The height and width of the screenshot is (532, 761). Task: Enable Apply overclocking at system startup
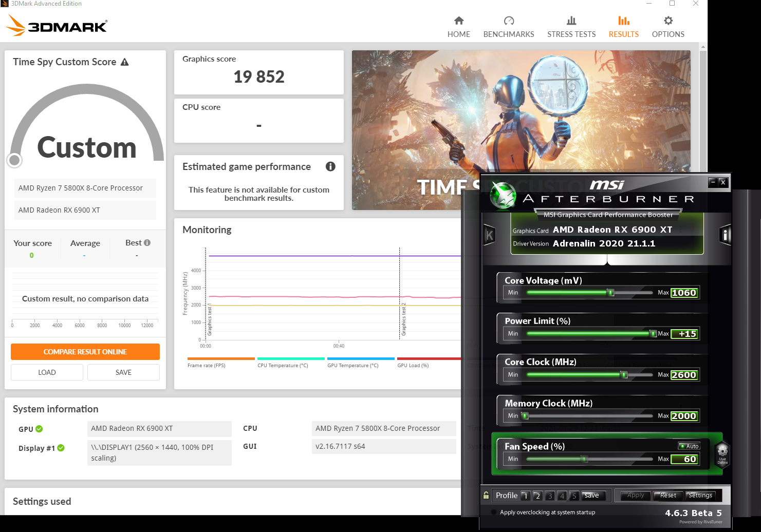pyautogui.click(x=493, y=512)
